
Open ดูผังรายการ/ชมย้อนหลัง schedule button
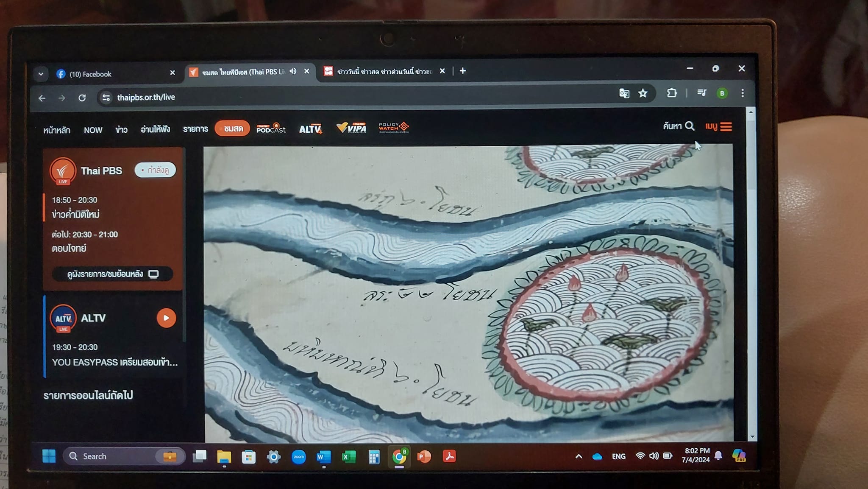[112, 274]
